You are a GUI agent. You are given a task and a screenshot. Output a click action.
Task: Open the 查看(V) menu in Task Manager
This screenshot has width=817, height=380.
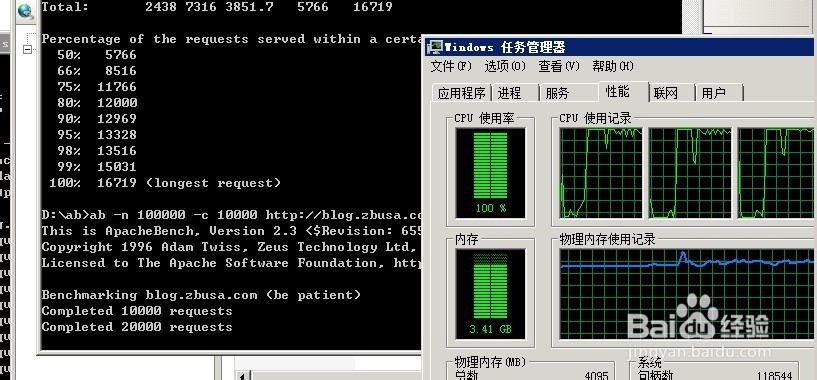[x=559, y=67]
